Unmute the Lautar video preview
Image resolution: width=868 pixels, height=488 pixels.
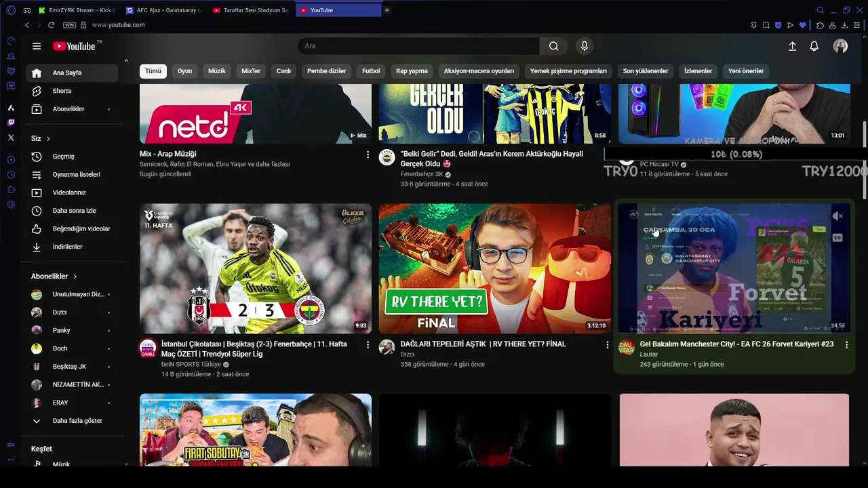pos(837,216)
